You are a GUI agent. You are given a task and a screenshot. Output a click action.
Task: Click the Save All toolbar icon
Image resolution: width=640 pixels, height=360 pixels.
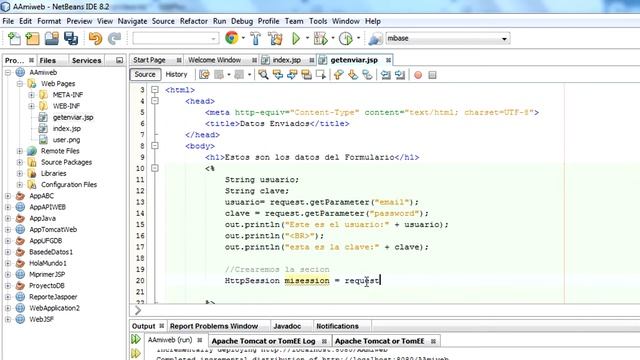(x=71, y=38)
